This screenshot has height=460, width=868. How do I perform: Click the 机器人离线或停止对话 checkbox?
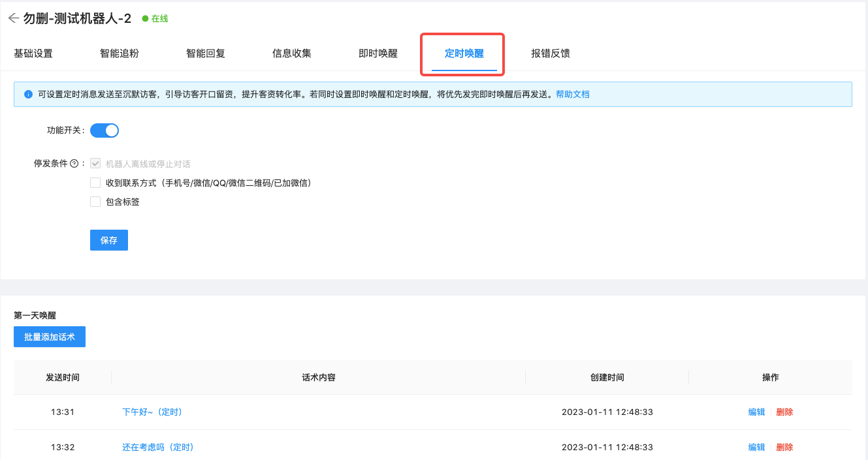pyautogui.click(x=95, y=164)
